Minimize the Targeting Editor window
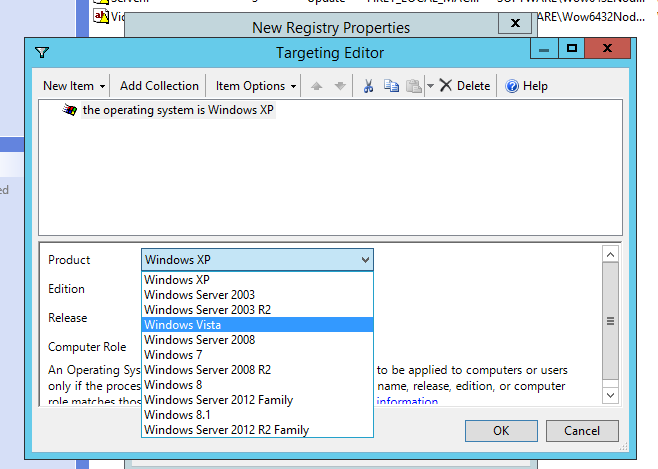 (x=544, y=49)
